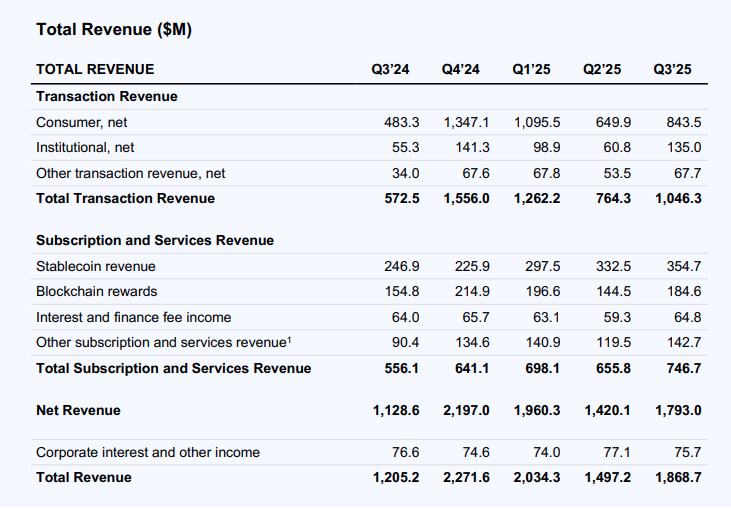731x509 pixels.
Task: Click the Transaction Revenue section heading
Action: tap(106, 96)
